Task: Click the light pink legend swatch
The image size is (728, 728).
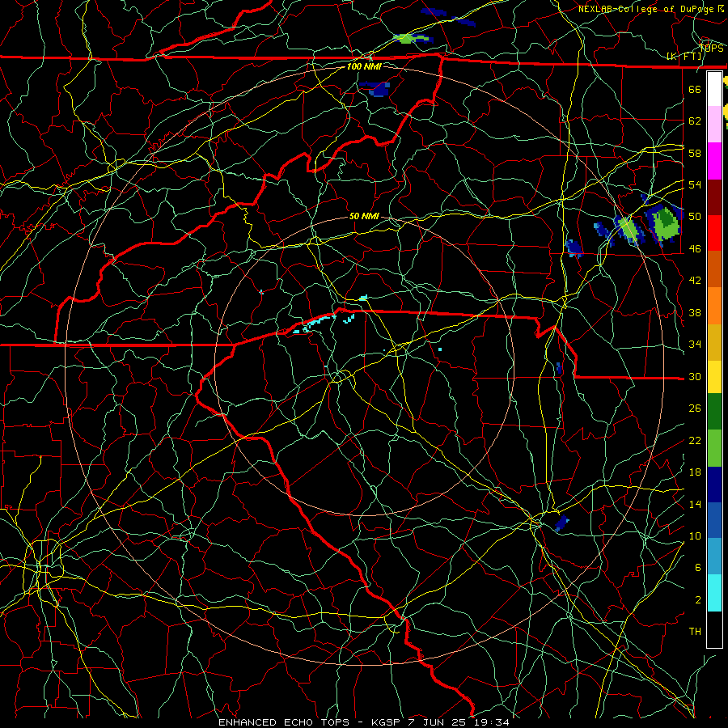Action: click(x=714, y=125)
